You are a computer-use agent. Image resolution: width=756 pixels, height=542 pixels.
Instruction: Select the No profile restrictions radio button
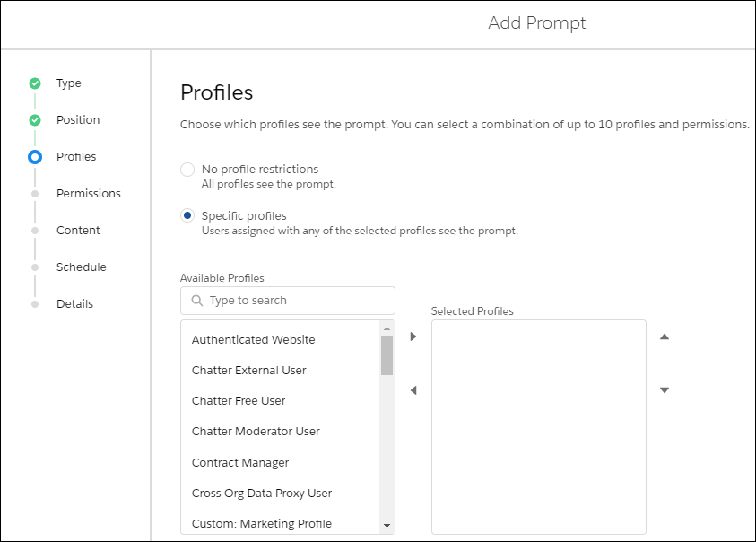click(187, 170)
